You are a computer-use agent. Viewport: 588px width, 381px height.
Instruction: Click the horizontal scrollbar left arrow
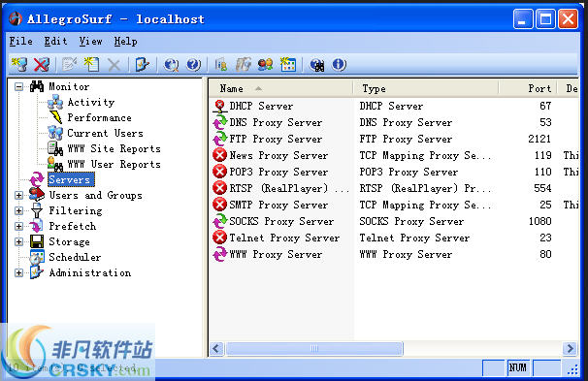pyautogui.click(x=216, y=349)
